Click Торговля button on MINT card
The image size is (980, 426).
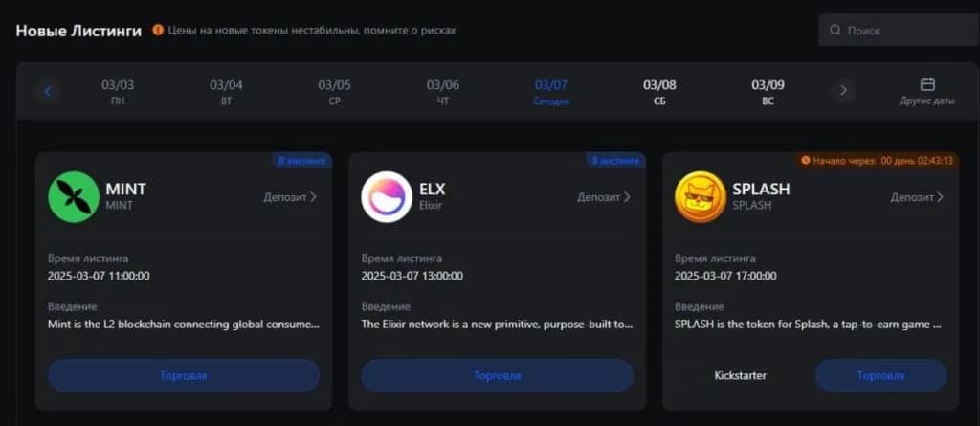click(184, 375)
